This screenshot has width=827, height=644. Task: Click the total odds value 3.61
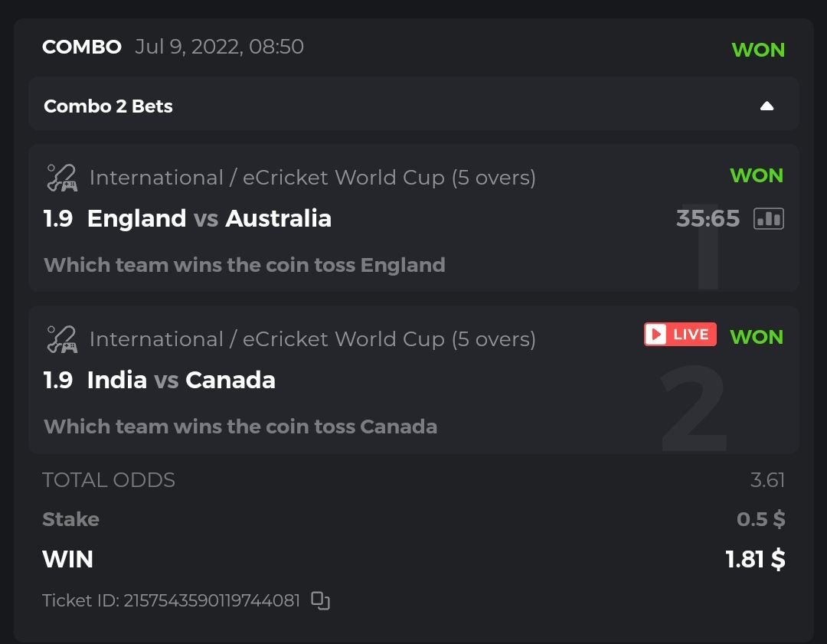(x=767, y=480)
